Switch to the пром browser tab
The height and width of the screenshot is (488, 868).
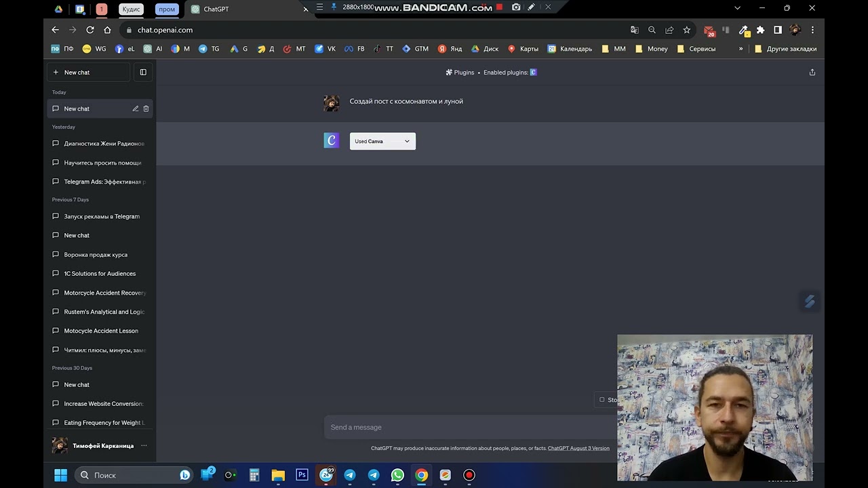click(167, 9)
